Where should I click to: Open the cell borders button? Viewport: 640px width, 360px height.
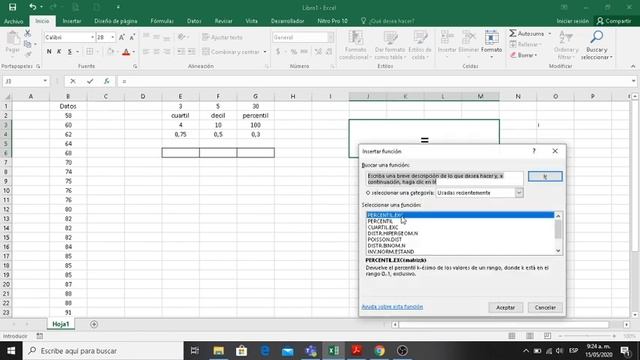point(89,51)
